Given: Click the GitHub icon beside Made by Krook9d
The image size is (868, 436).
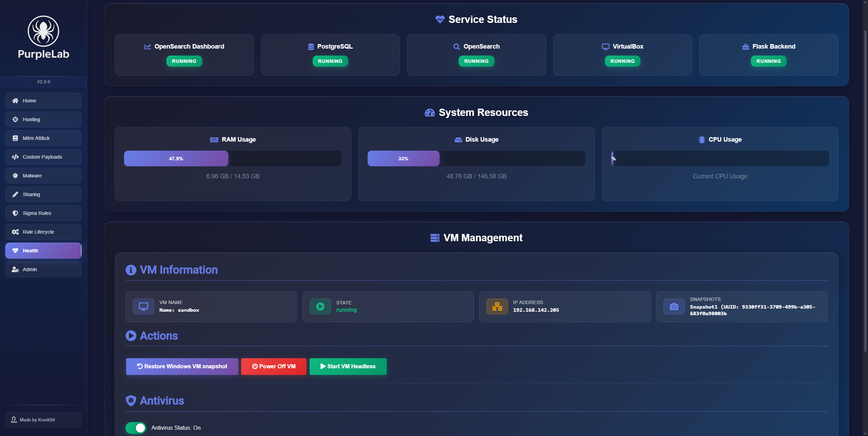Looking at the screenshot, I should pos(14,420).
